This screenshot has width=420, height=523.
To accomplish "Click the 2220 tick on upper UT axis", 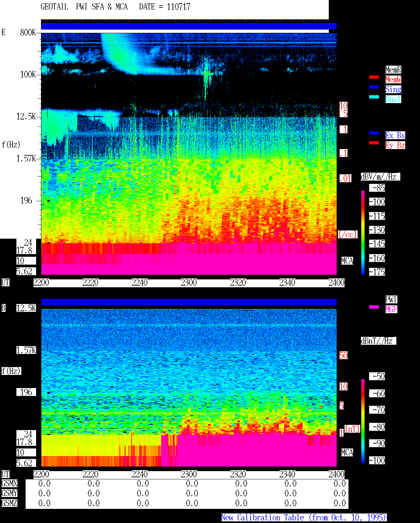I will click(x=90, y=282).
